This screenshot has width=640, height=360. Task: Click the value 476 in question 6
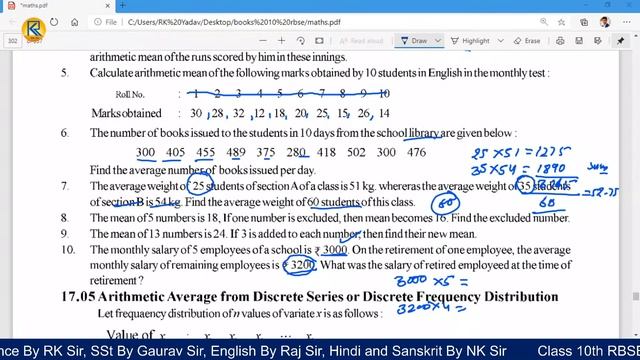416,152
